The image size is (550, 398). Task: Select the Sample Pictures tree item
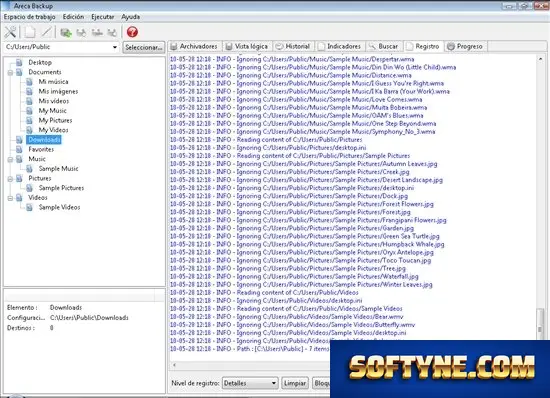tap(61, 188)
